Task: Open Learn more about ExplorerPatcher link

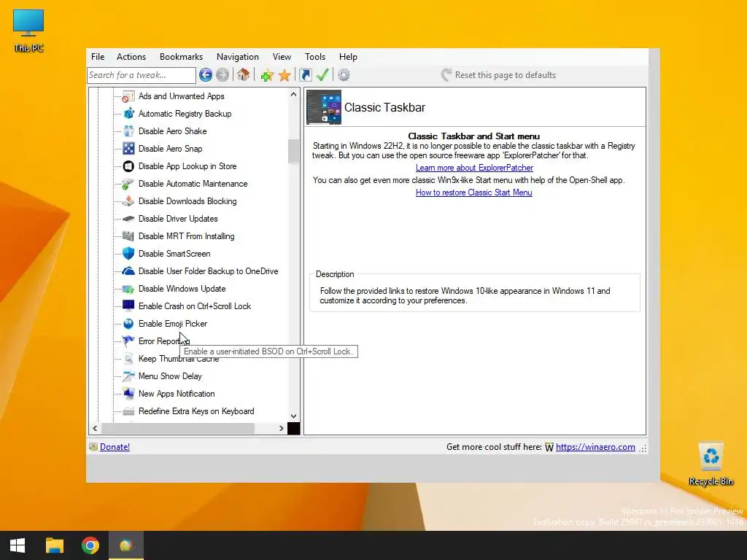Action: point(474,168)
